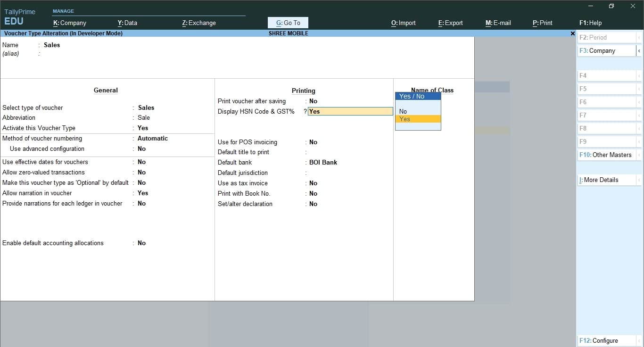Open the Print menu
The image size is (644, 347).
pos(543,23)
